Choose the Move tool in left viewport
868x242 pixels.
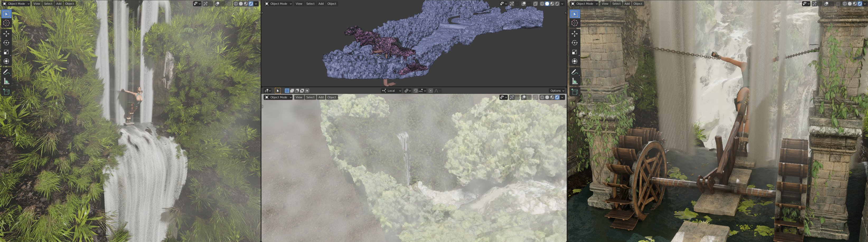pos(6,34)
